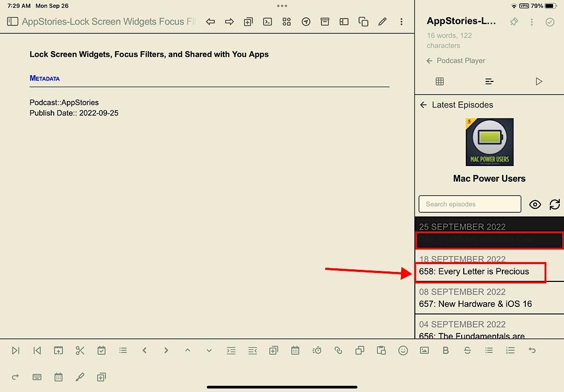The width and height of the screenshot is (564, 392).
Task: Redo the last edit
Action: [16, 377]
